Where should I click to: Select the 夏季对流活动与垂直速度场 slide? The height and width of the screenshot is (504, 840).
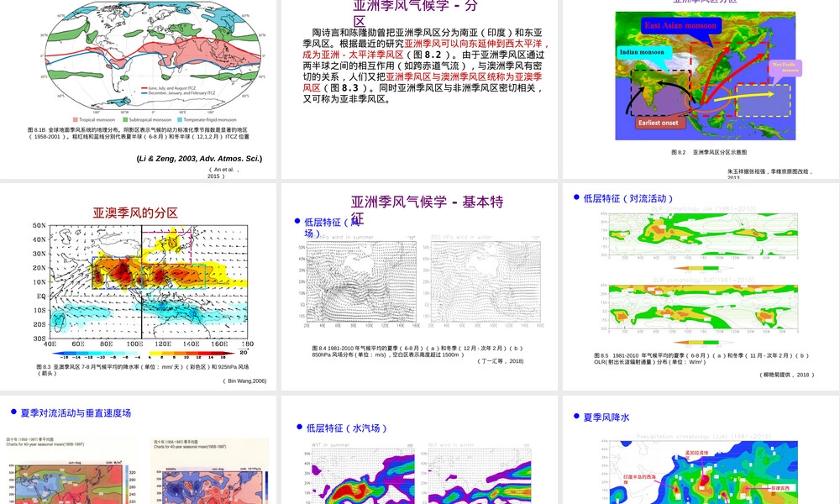point(139,450)
